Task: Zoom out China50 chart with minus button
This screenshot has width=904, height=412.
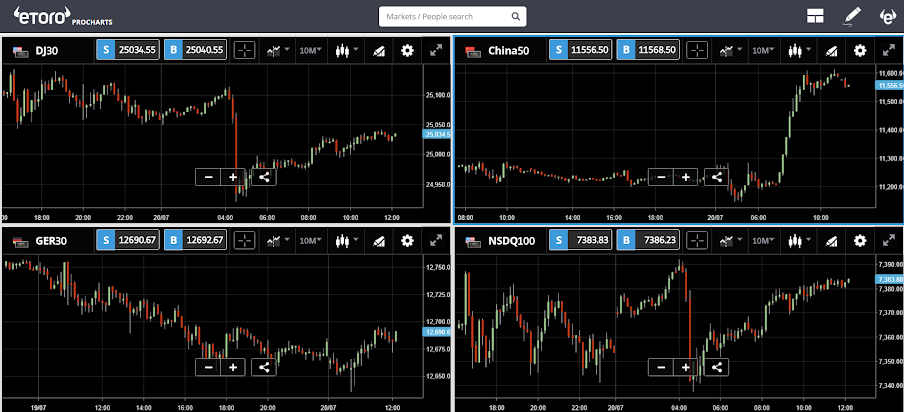Action: (x=661, y=177)
